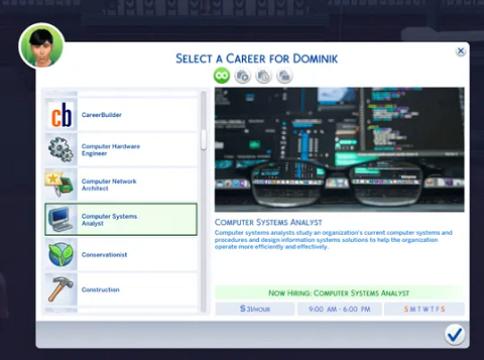Confirm career selection with the checkmark button

455,334
